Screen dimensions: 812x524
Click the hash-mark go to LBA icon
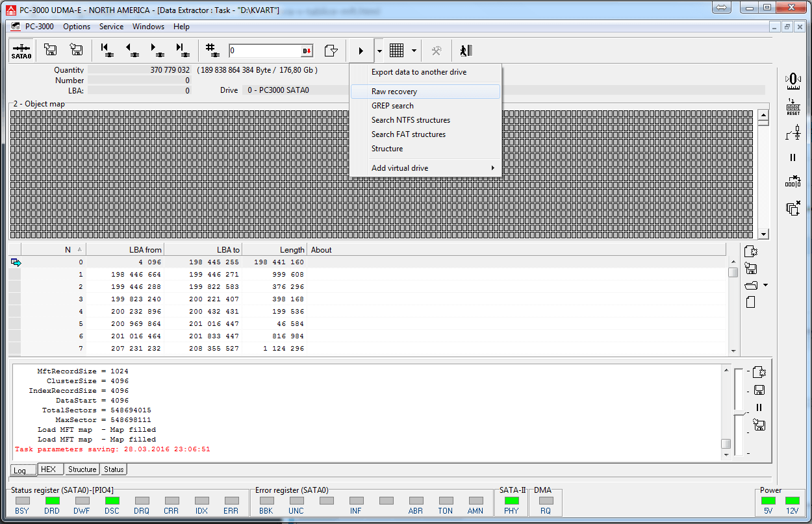tap(211, 51)
